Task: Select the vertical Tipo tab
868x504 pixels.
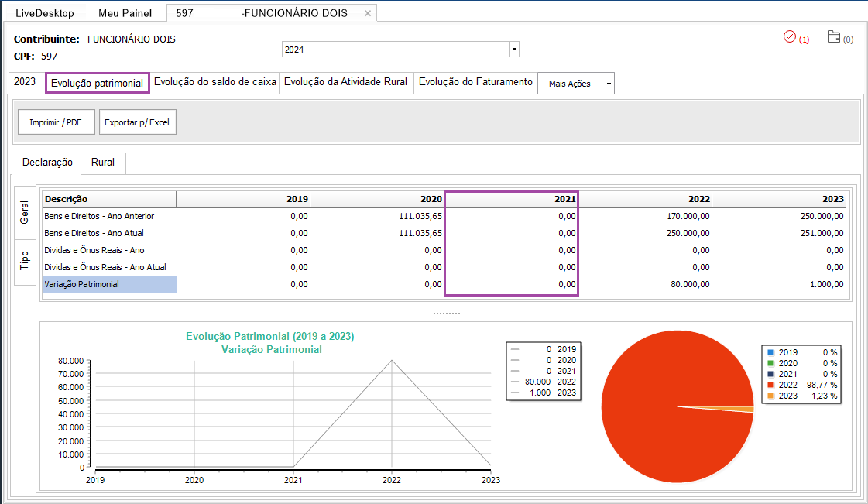Action: point(24,261)
